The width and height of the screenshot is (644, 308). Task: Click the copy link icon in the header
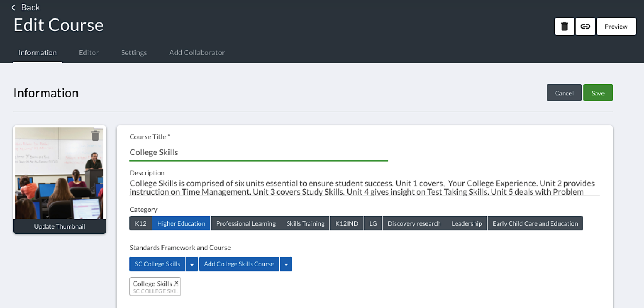[x=585, y=26]
